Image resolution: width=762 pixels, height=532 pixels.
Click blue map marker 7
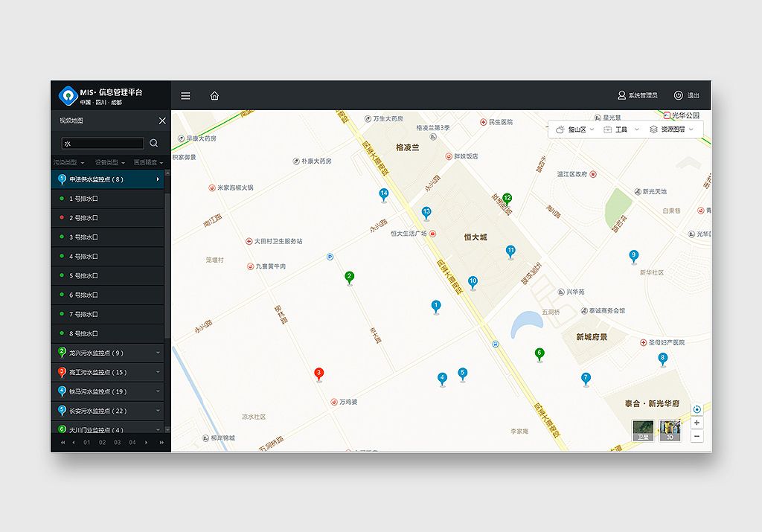click(x=586, y=379)
